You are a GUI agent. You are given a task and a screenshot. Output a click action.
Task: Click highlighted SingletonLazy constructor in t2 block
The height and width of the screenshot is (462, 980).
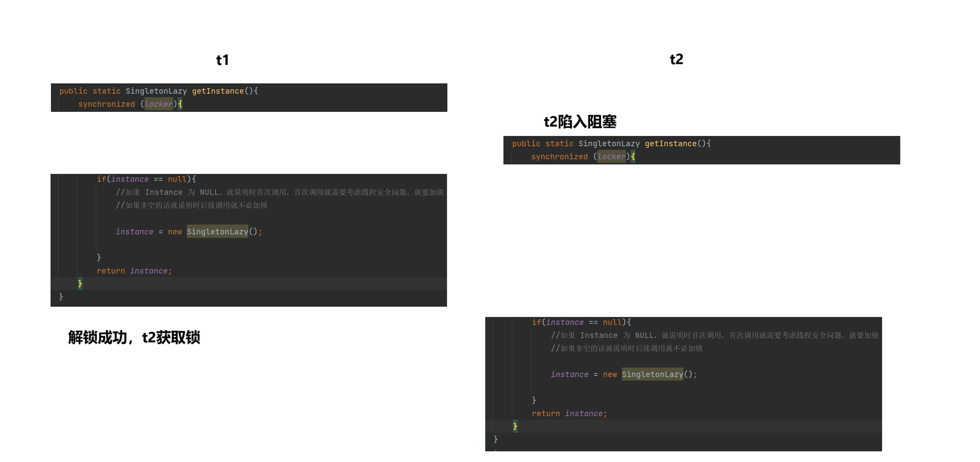click(x=652, y=375)
